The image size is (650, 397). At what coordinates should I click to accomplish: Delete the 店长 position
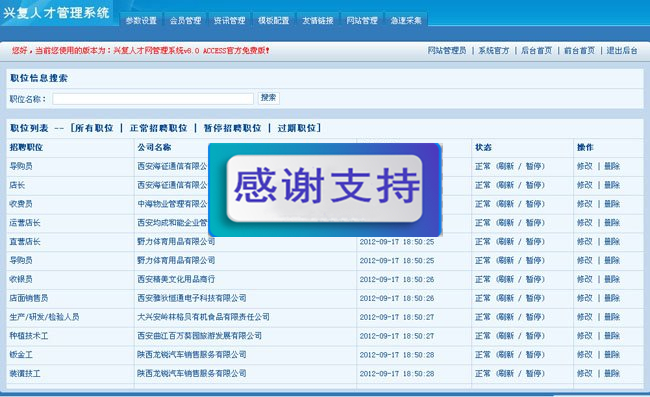[x=612, y=185]
